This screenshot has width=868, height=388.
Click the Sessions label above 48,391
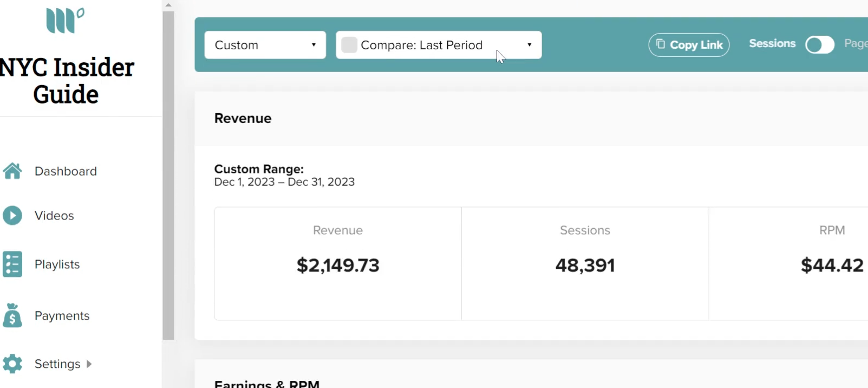click(585, 230)
